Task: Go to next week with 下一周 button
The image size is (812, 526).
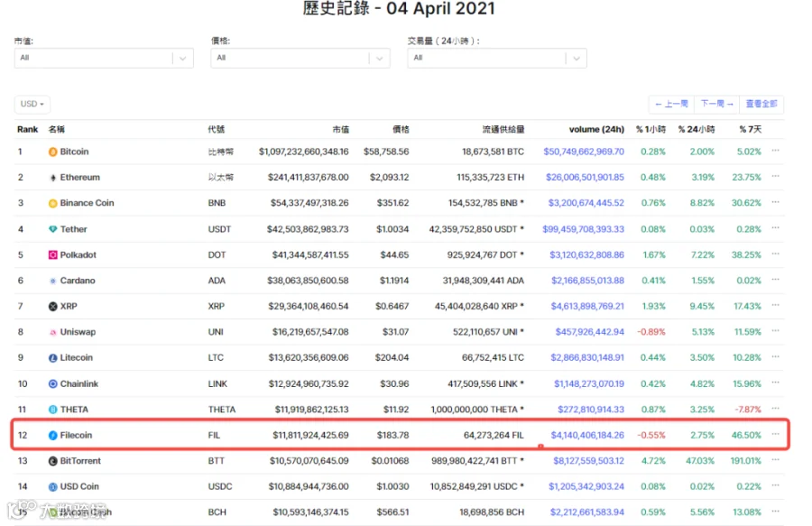Action: click(x=716, y=104)
